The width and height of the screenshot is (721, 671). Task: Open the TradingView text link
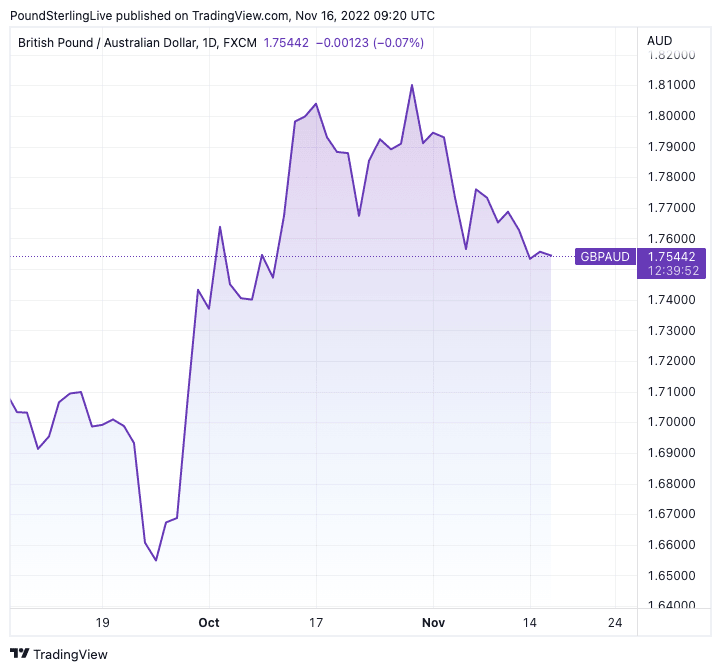pos(70,655)
